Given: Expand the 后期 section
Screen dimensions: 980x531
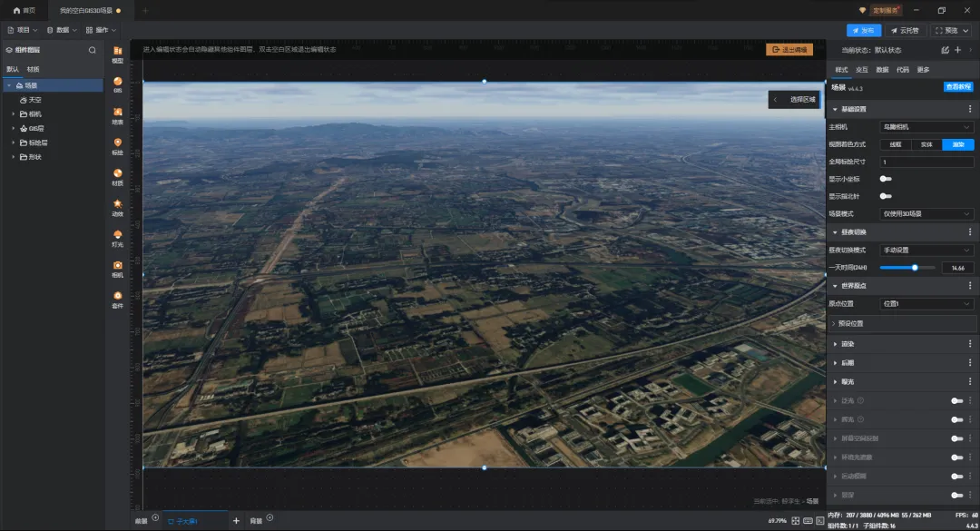Looking at the screenshot, I should tap(836, 363).
